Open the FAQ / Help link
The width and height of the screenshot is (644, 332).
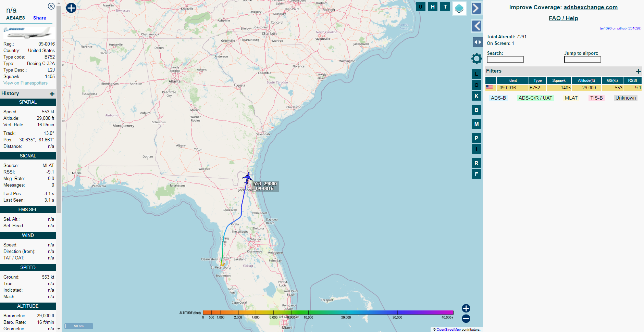[x=563, y=18]
